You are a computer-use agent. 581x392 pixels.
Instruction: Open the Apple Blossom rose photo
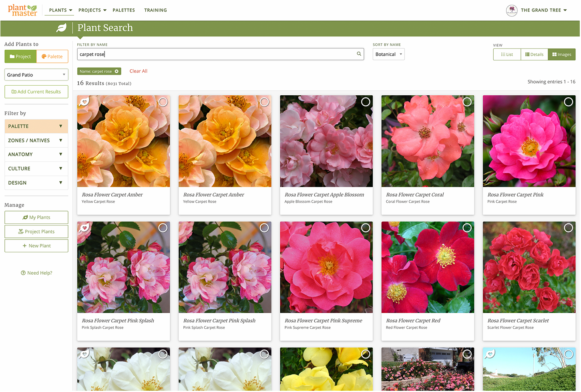point(326,141)
